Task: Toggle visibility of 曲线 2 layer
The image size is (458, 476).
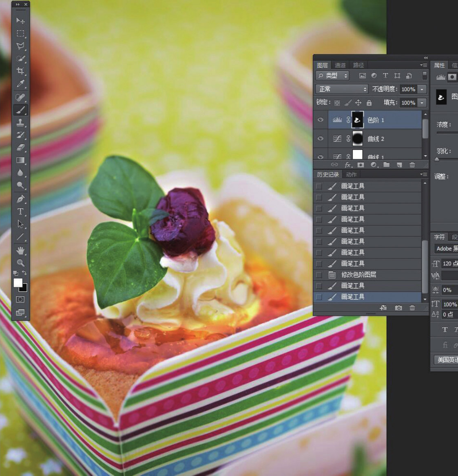Action: click(x=321, y=139)
